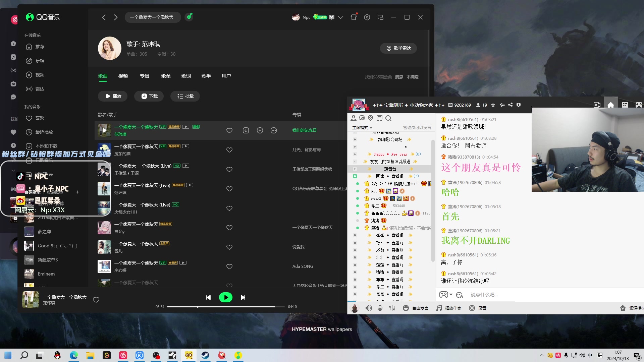Open QQ Music settings hexagon icon

pos(367,17)
